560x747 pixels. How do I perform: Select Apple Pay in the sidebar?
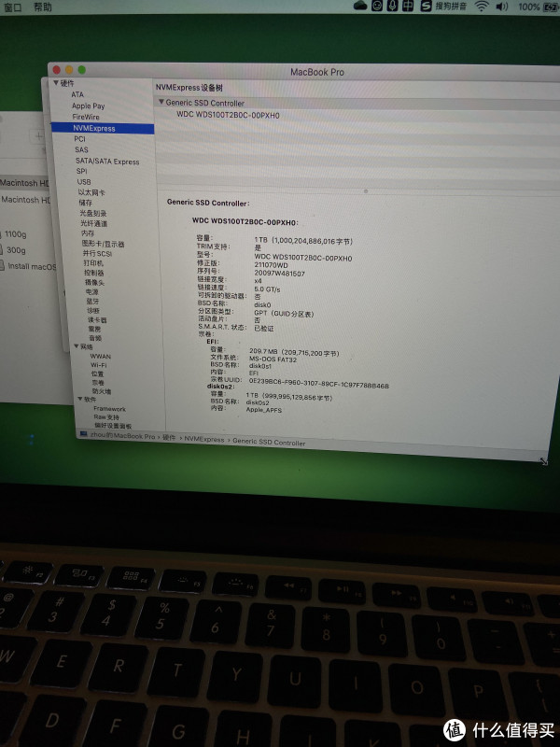(88, 106)
